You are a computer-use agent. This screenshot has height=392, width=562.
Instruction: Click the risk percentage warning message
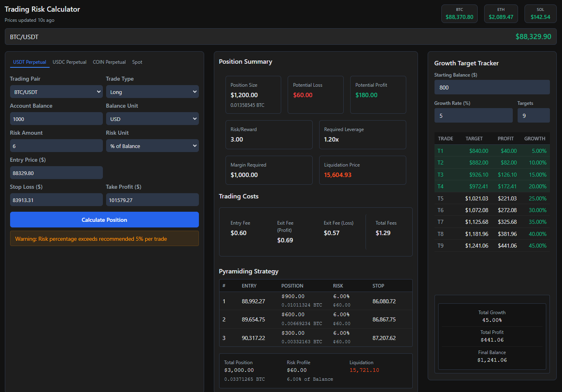pyautogui.click(x=104, y=239)
